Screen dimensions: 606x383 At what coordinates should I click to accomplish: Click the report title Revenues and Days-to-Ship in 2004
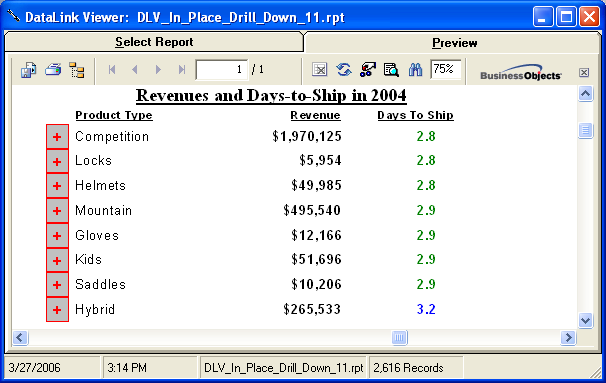click(271, 95)
